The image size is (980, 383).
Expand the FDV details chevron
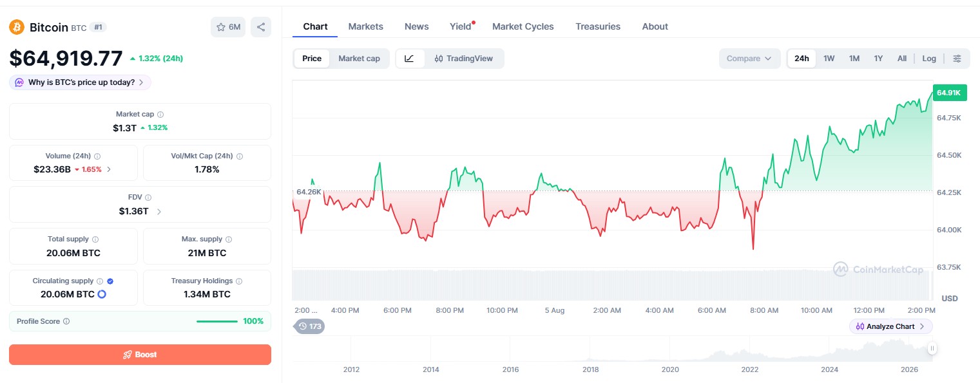click(x=159, y=211)
